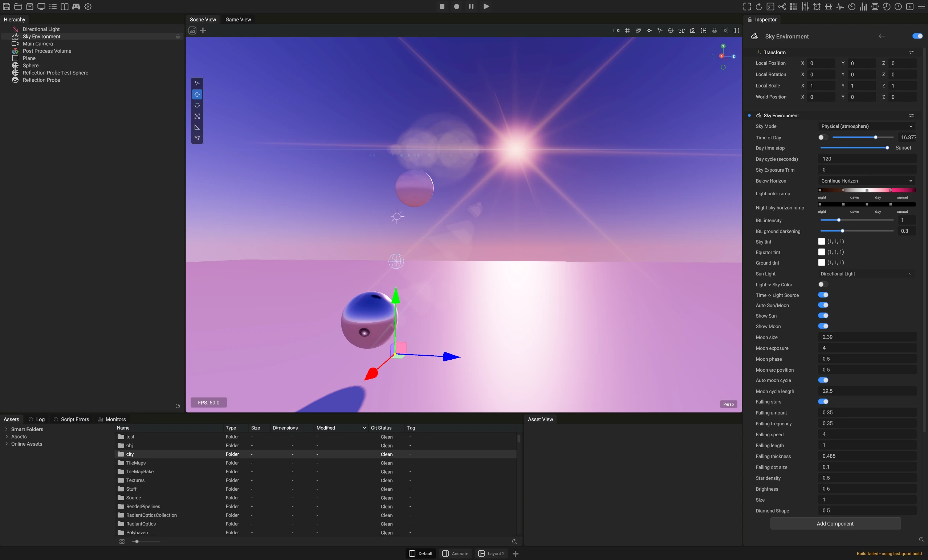Click the 3D mode button in scene toolbar
928x560 pixels.
682,30
